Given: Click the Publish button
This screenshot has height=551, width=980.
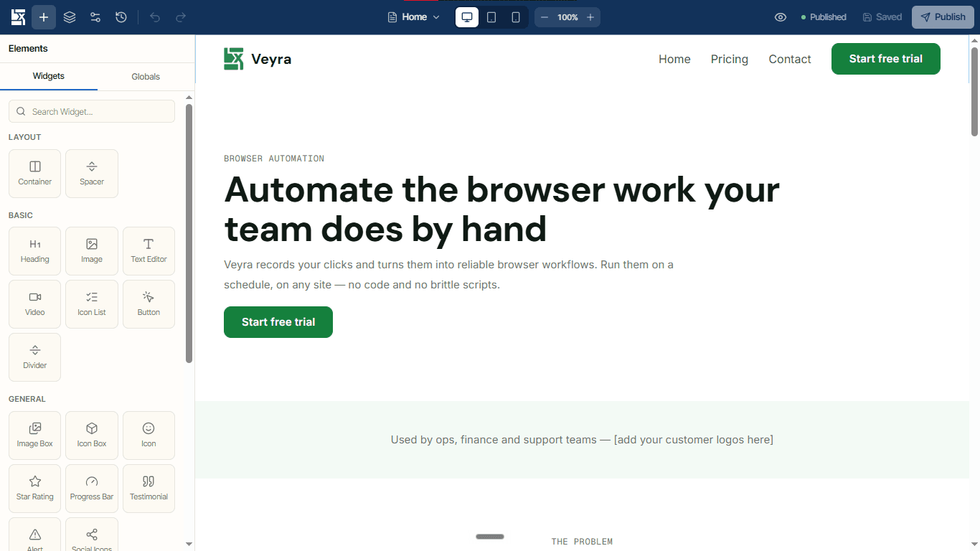Looking at the screenshot, I should [x=943, y=17].
